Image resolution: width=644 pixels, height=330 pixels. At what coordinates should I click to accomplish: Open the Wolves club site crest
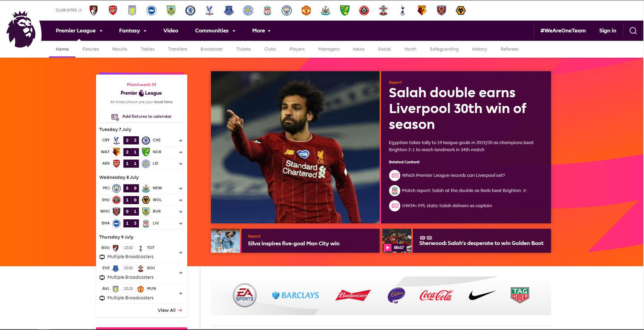(461, 10)
